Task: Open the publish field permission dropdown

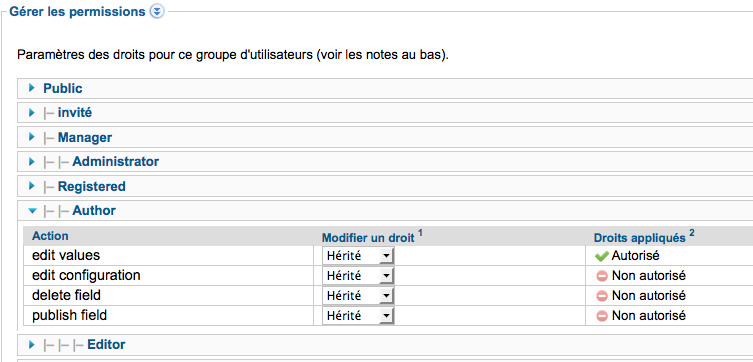Action: [x=358, y=315]
